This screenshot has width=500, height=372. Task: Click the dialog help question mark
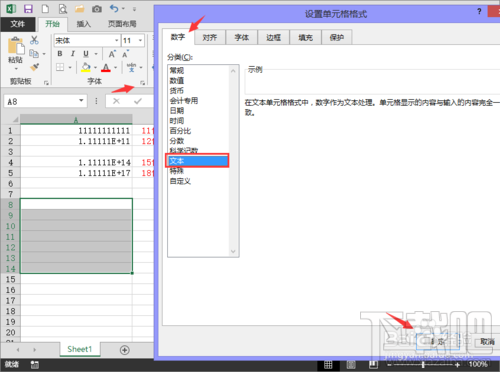[x=479, y=11]
